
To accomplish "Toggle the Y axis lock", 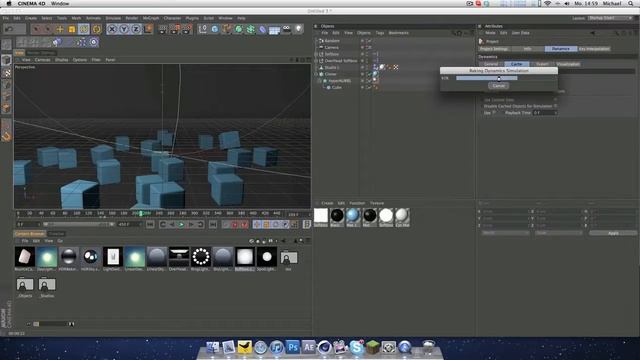I will (x=124, y=29).
